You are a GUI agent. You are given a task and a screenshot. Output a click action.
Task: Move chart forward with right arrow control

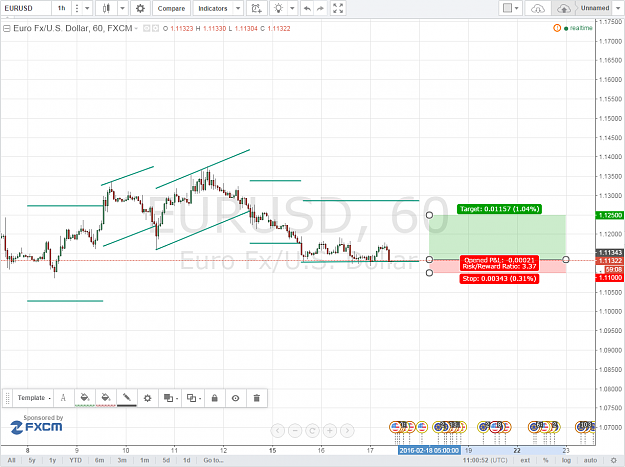(x=347, y=430)
